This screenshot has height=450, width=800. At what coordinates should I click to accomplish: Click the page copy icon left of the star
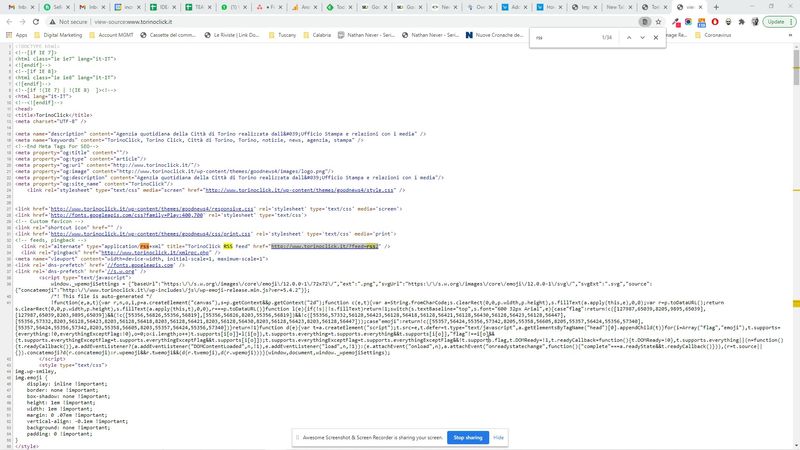click(645, 22)
